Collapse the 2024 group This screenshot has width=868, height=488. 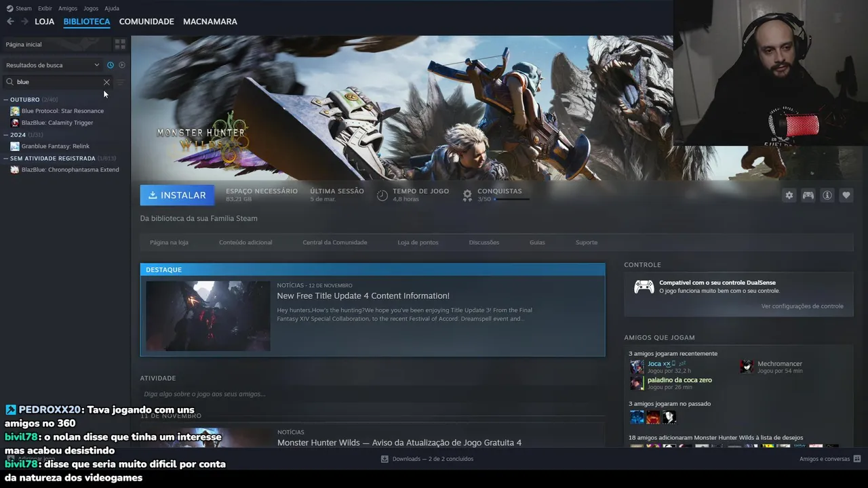pos(5,135)
